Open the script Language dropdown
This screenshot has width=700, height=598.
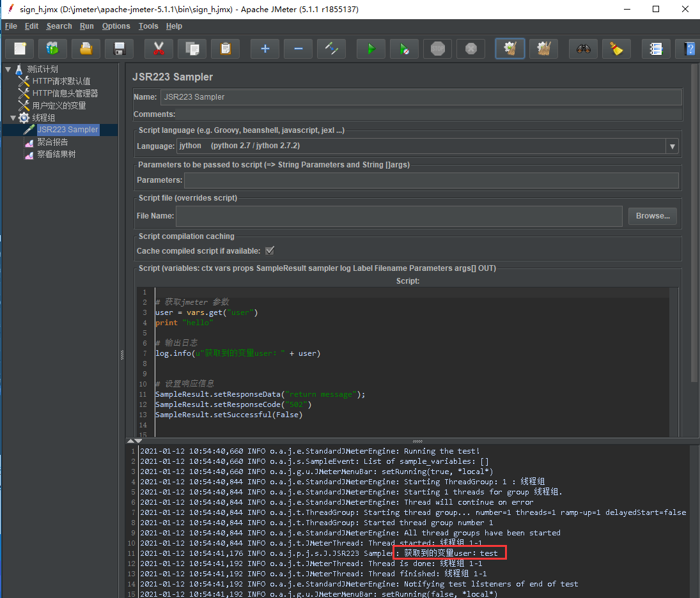[x=671, y=146]
